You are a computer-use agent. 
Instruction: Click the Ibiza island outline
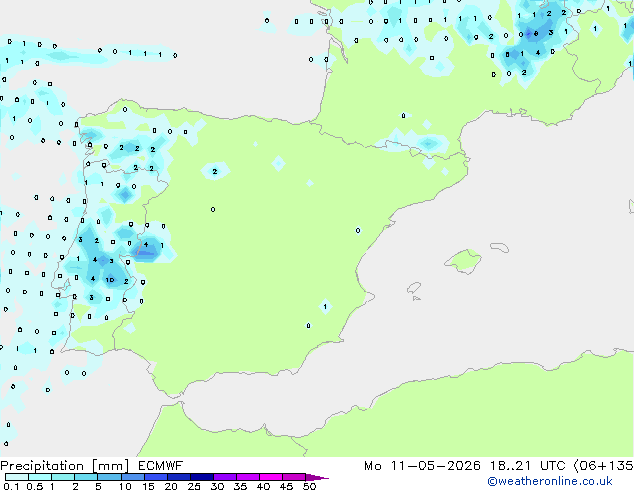pos(414,288)
